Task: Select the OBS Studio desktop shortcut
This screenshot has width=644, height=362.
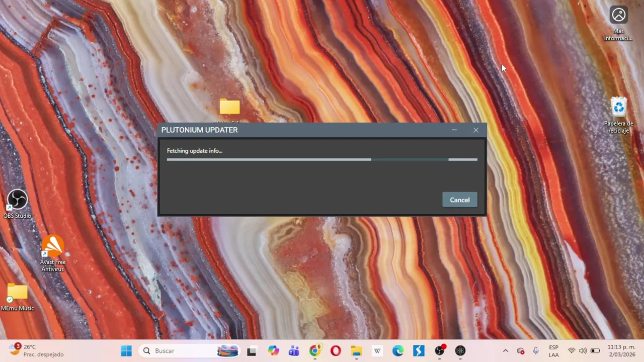Action: click(17, 204)
